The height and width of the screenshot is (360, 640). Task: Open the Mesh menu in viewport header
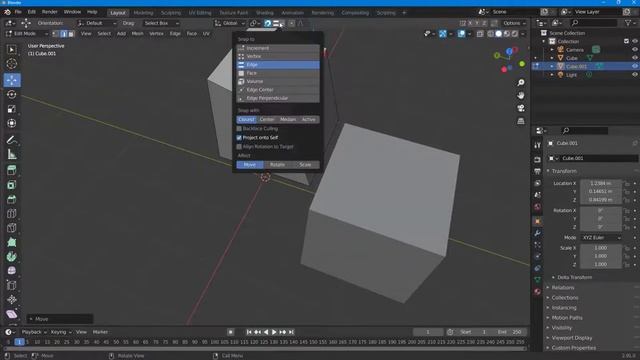[x=138, y=34]
